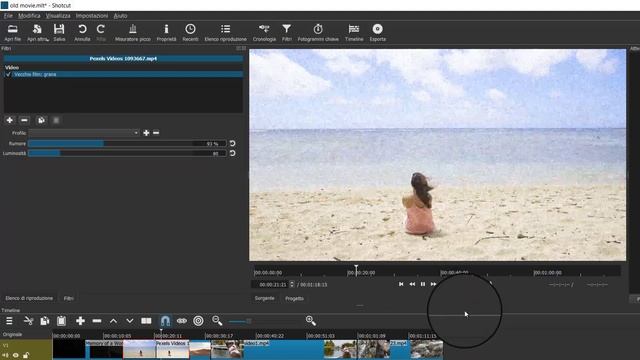The width and height of the screenshot is (640, 360).
Task: Open the Visualizza menu
Action: tap(58, 16)
